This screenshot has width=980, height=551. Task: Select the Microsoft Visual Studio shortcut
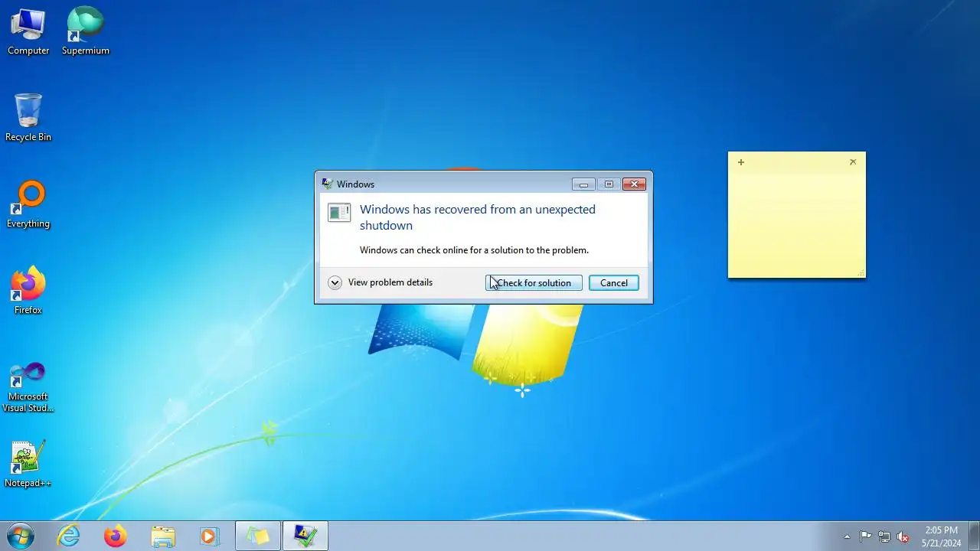[28, 387]
